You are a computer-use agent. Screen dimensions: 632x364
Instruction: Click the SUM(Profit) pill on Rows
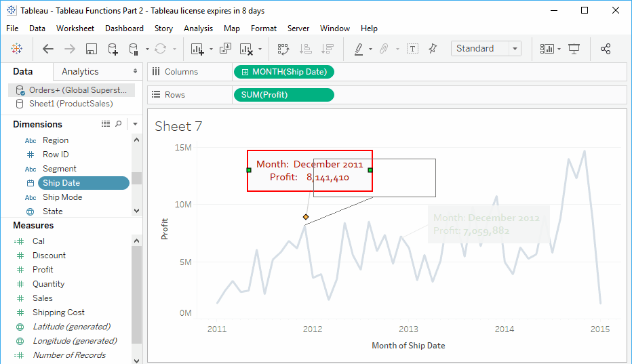[283, 95]
